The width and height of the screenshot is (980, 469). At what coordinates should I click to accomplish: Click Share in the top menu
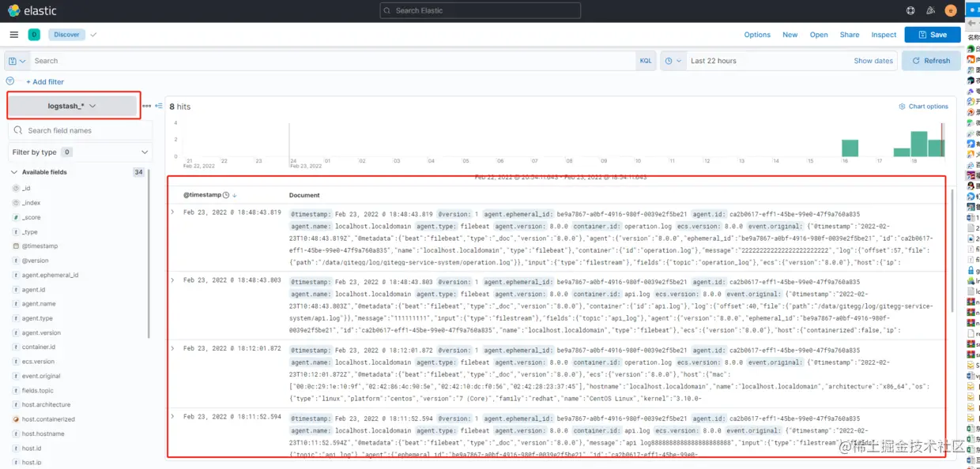(850, 35)
